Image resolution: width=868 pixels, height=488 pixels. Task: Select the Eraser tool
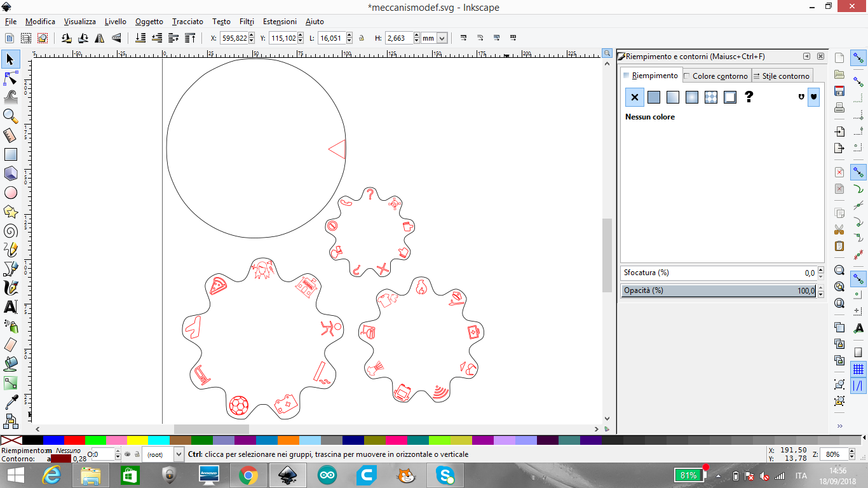[10, 345]
